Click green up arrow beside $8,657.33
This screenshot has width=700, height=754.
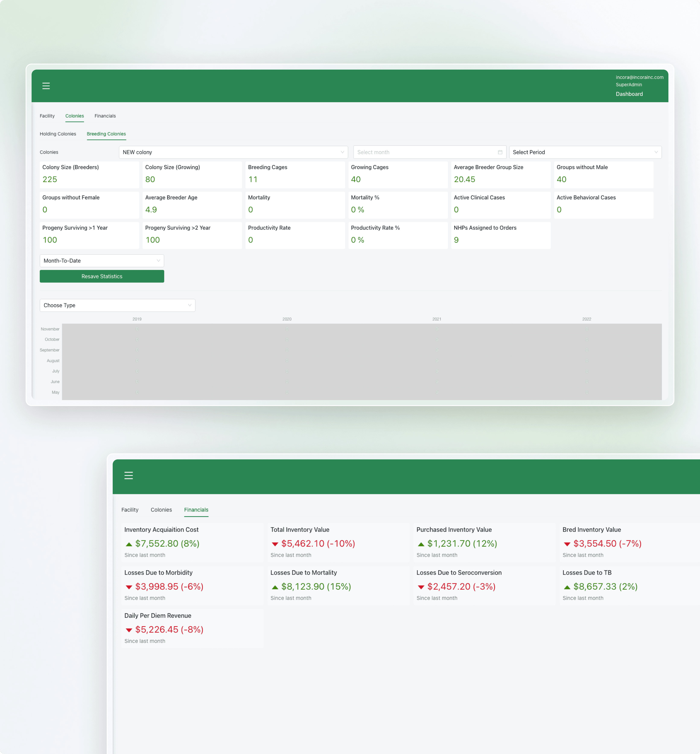point(567,587)
